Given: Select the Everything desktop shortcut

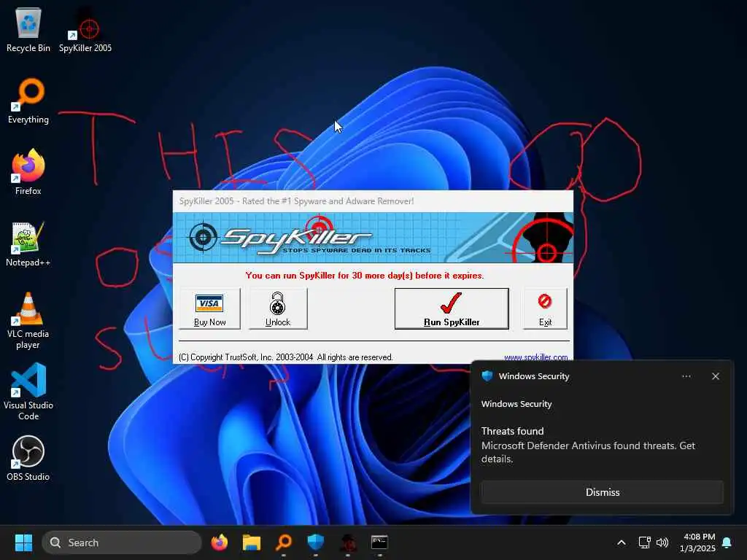Looking at the screenshot, I should [x=28, y=101].
